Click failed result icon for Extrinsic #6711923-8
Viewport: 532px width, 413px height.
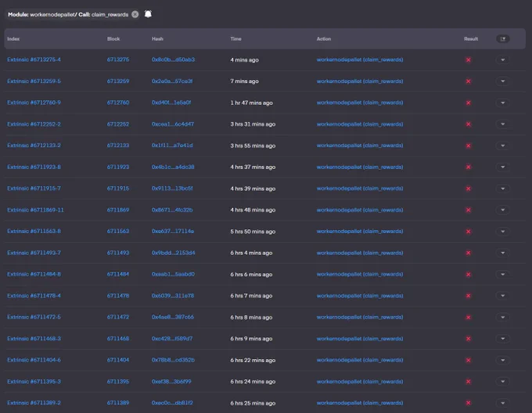(468, 167)
